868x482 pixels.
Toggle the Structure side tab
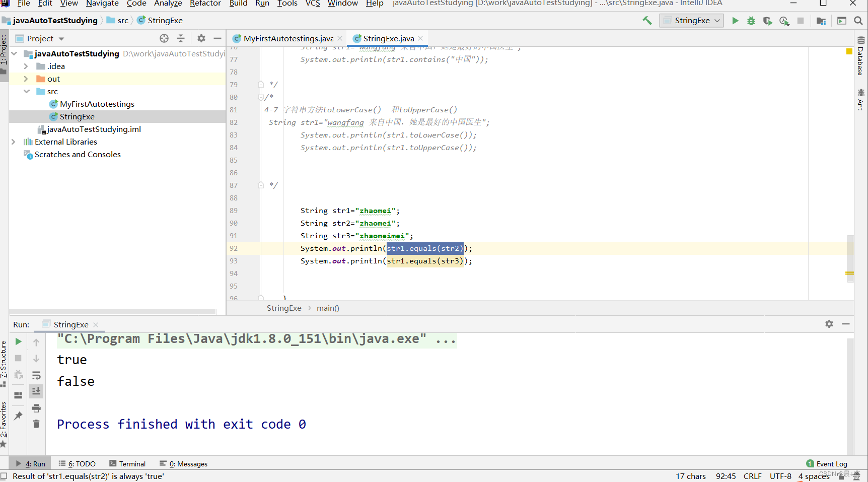4,364
